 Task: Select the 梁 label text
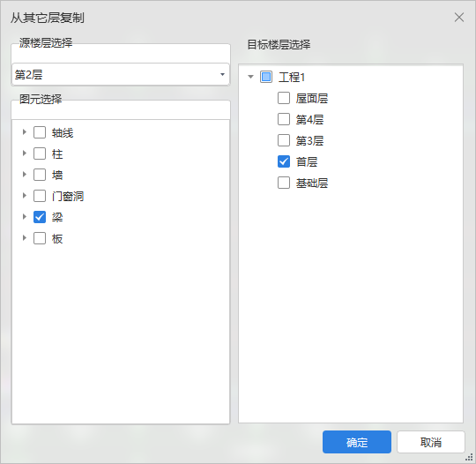[x=57, y=217]
